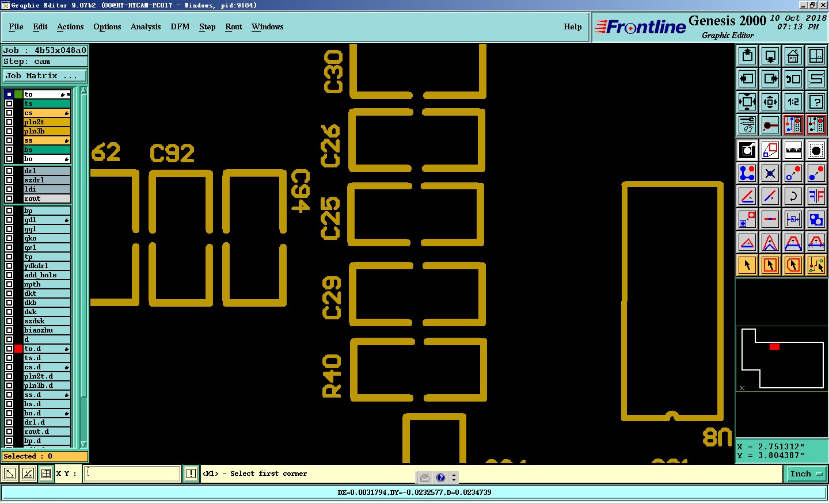The height and width of the screenshot is (504, 829).
Task: Click the previous zoom undo icon
Action: [793, 79]
